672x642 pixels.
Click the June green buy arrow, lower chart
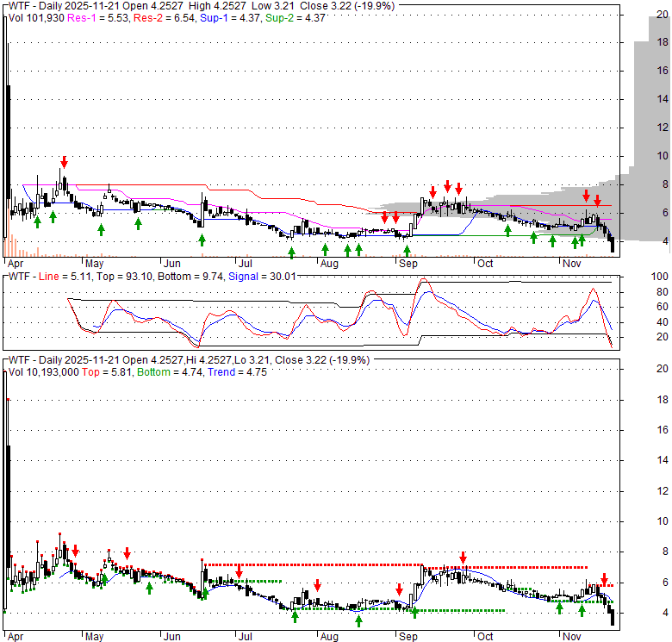tap(205, 593)
